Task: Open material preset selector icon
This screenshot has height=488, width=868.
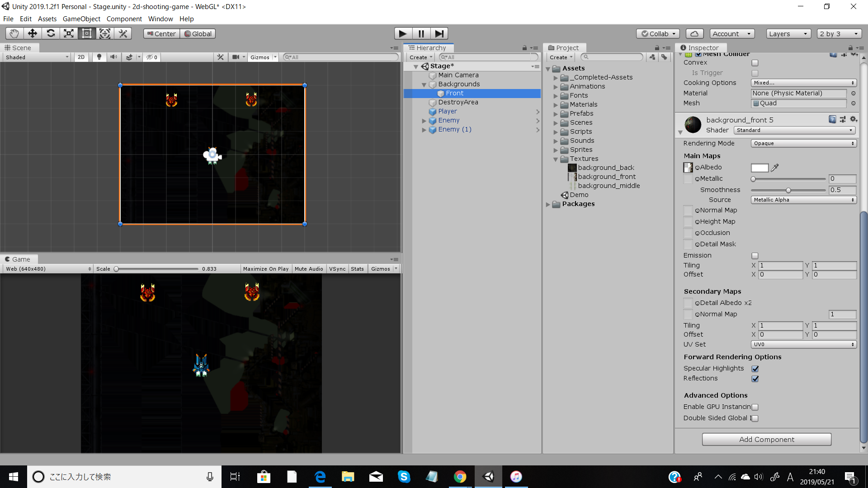Action: click(843, 119)
